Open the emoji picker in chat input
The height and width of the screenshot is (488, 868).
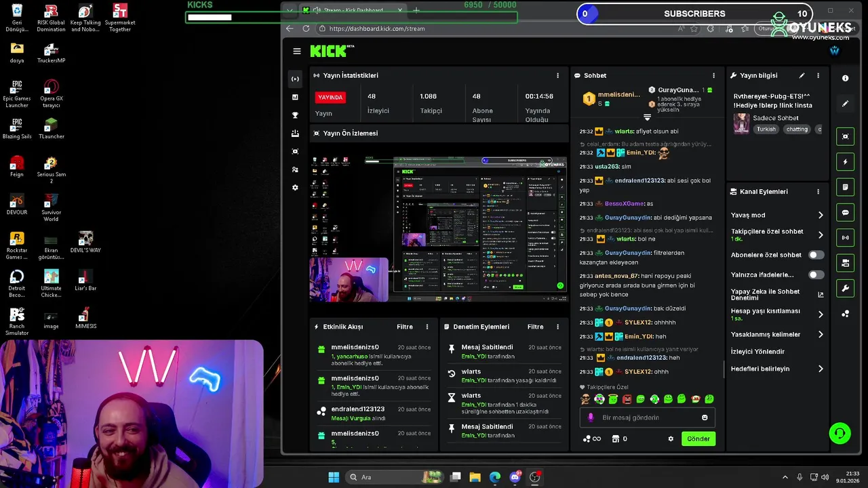click(705, 418)
